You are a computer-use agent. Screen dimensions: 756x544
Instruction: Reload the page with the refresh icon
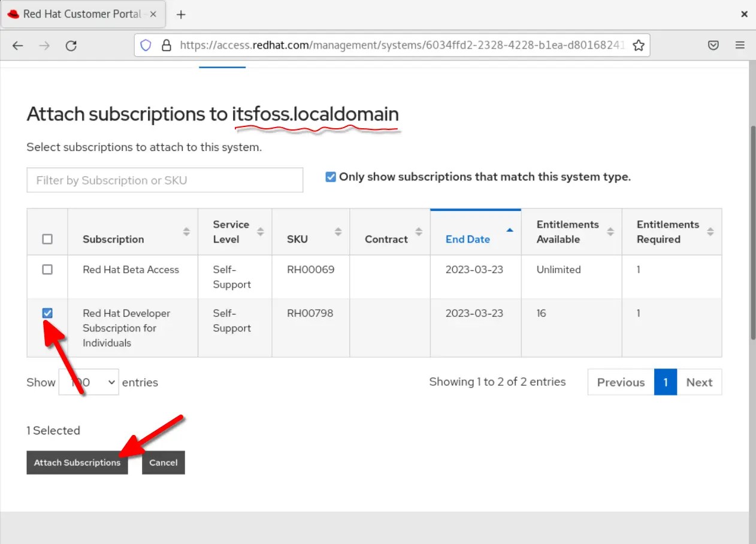point(71,46)
